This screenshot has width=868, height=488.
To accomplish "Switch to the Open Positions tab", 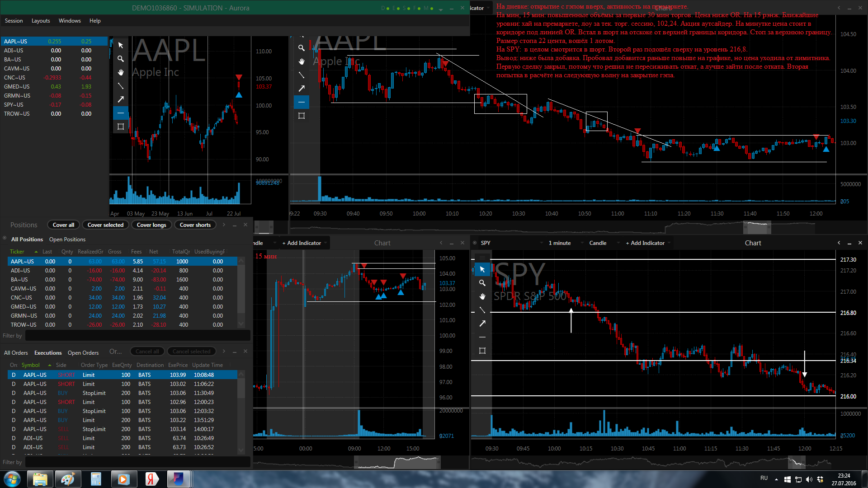I will click(67, 239).
